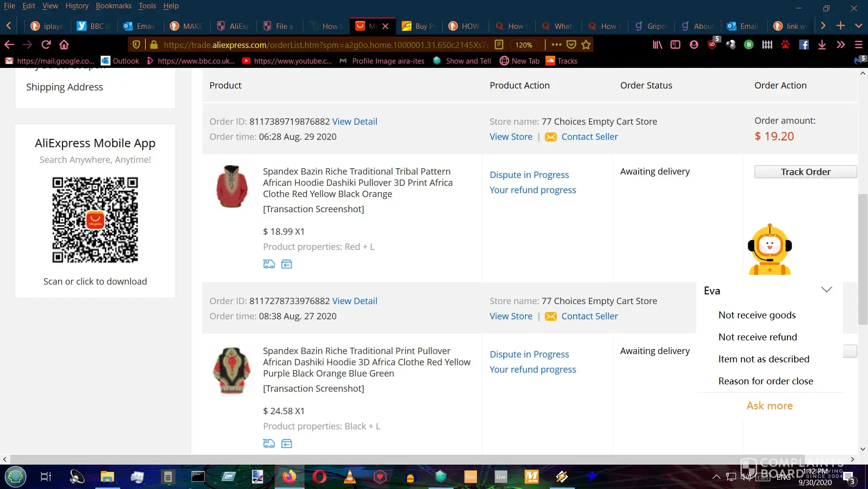The image size is (868, 489).
Task: Open list all tabs dropdown arrow
Action: [x=859, y=25]
